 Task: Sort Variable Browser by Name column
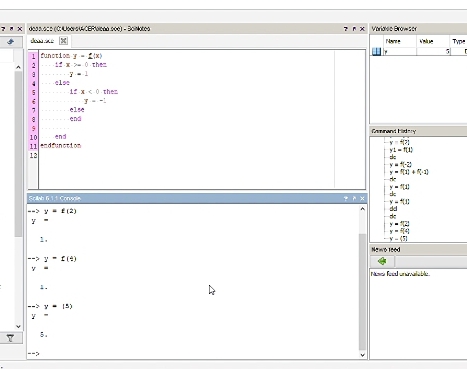point(400,41)
